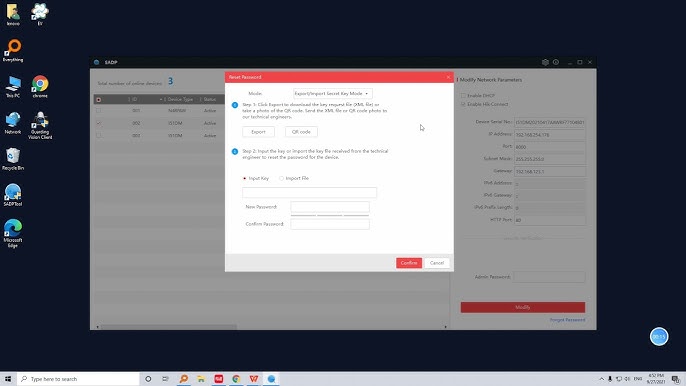
Task: Open SADP settings gear icon
Action: pyautogui.click(x=545, y=62)
